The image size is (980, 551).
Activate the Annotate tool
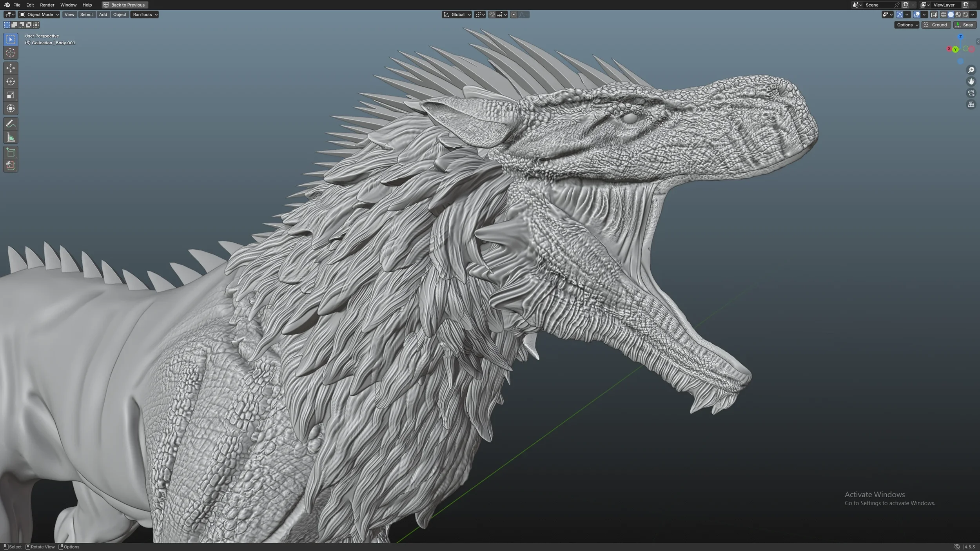click(11, 124)
